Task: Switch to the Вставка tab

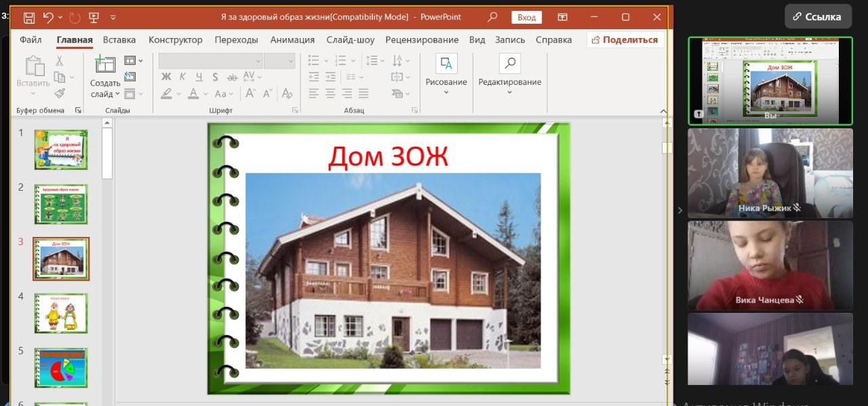Action: coord(119,39)
